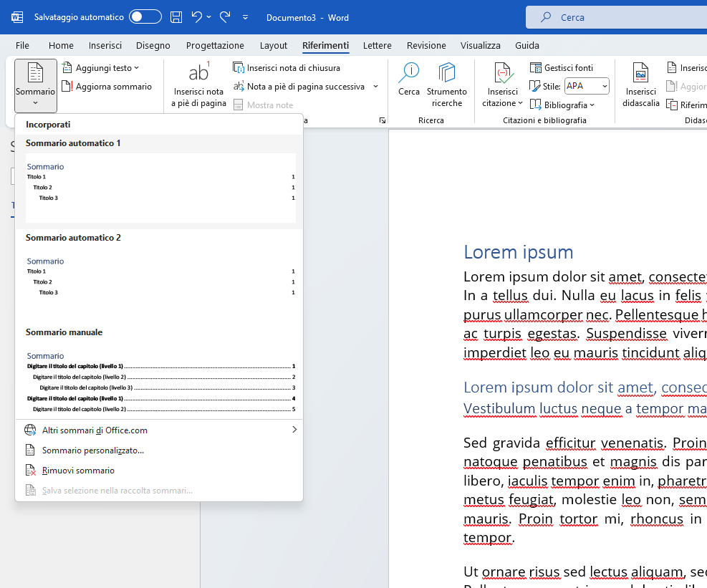Image resolution: width=707 pixels, height=588 pixels.
Task: Click the Save icon in title bar
Action: click(176, 16)
